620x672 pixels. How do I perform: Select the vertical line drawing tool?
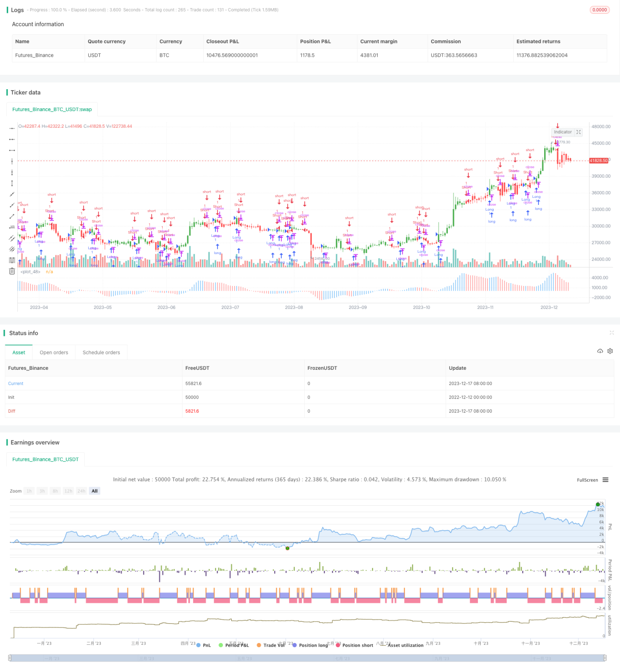click(x=12, y=162)
